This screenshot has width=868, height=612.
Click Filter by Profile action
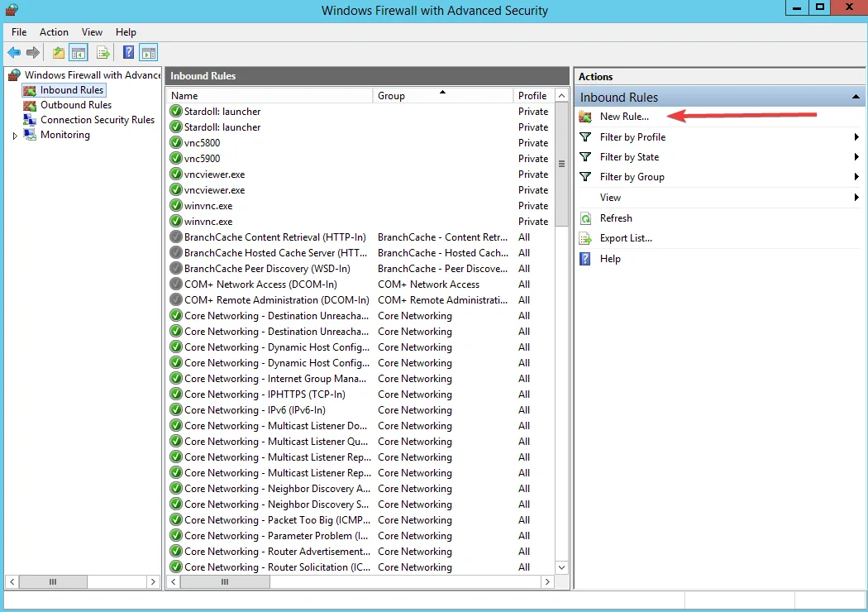[632, 136]
